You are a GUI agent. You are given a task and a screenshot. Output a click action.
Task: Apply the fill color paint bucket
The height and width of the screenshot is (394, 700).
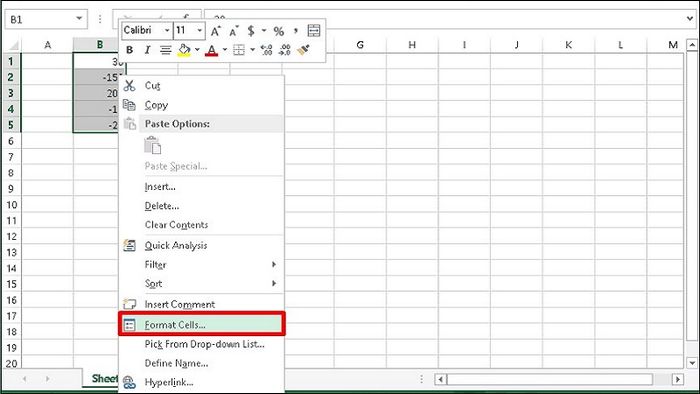pyautogui.click(x=184, y=50)
